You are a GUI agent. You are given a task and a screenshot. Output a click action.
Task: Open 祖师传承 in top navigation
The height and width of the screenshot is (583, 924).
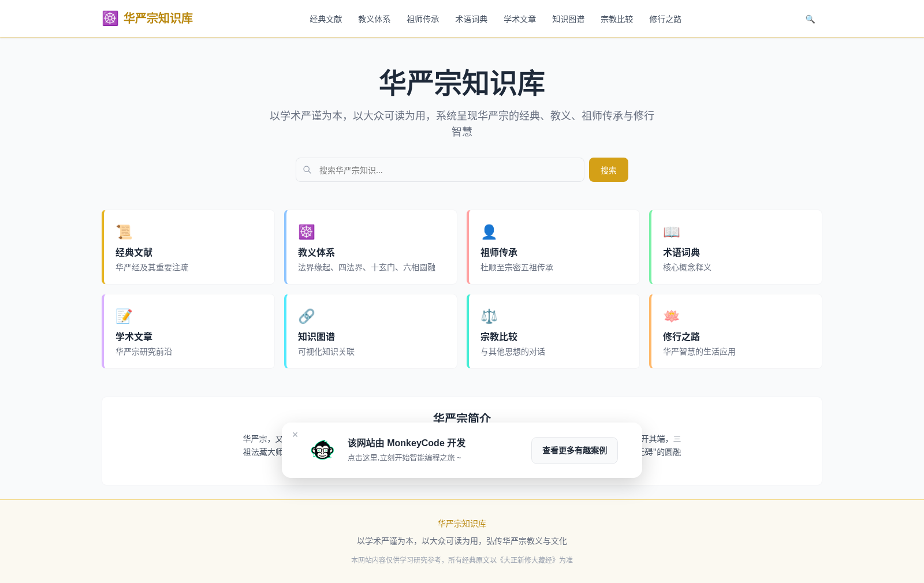point(423,19)
